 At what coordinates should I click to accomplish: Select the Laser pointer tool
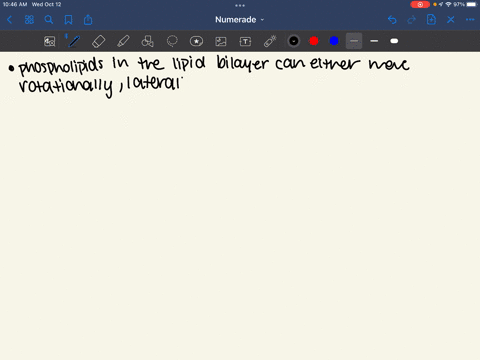pos(270,41)
